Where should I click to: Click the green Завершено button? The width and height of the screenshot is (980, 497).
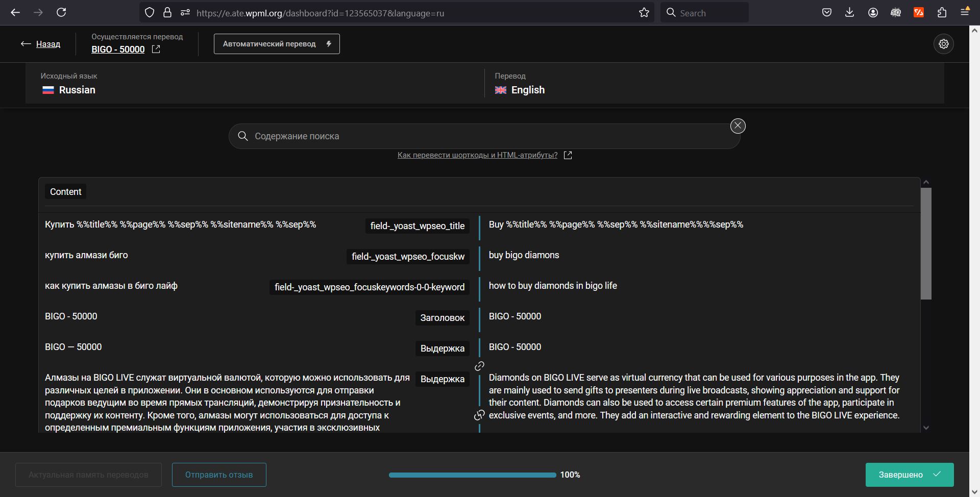click(x=910, y=475)
